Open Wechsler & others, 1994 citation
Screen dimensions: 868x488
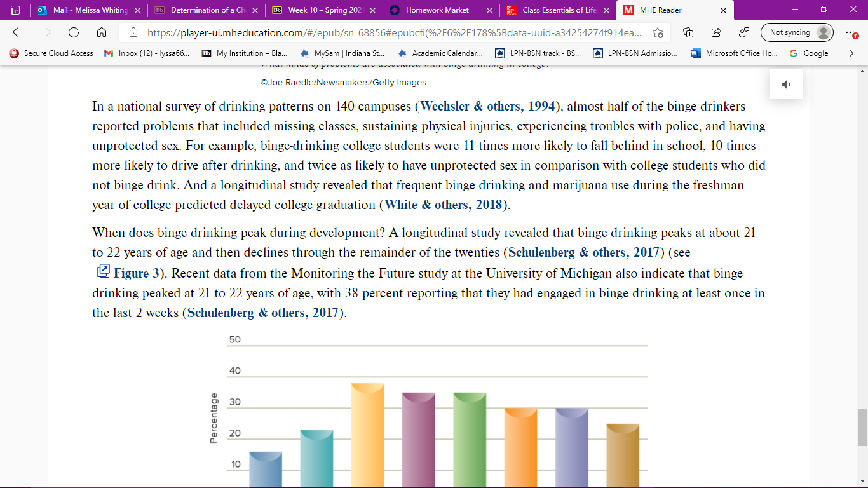pos(488,106)
